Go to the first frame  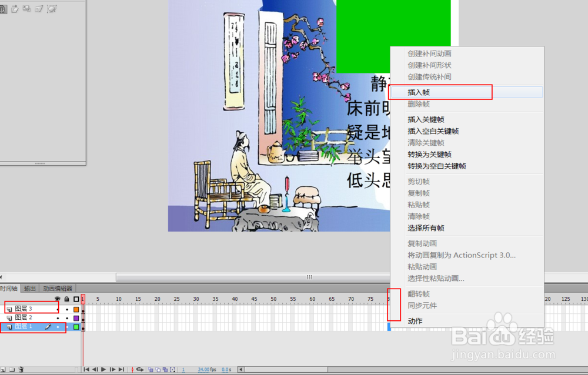pos(86,369)
